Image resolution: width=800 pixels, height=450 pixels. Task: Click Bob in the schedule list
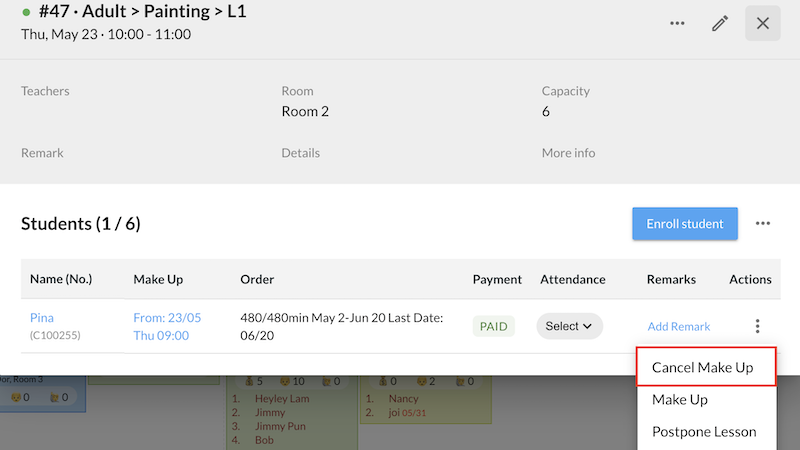pos(264,440)
